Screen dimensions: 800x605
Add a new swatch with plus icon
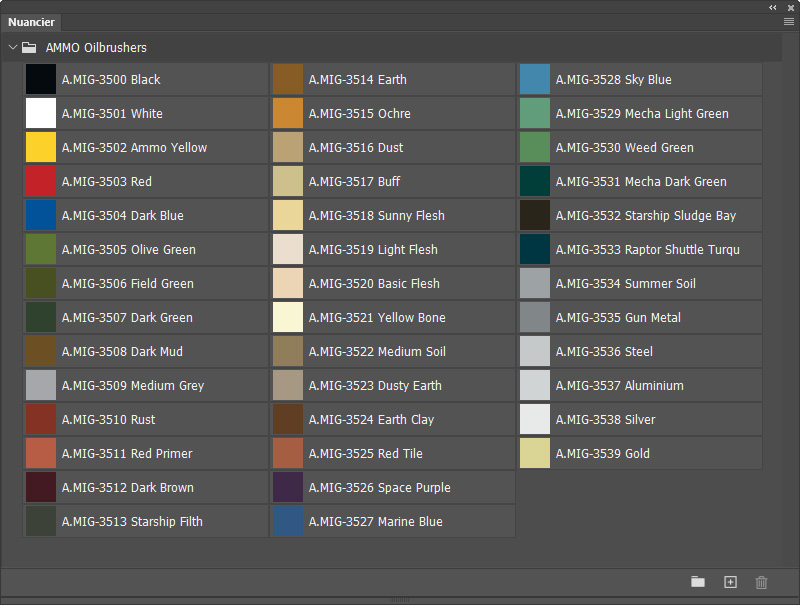730,582
